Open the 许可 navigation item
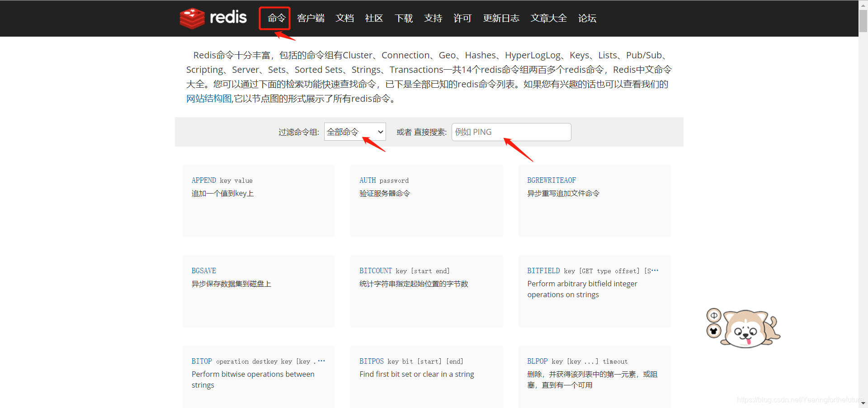This screenshot has width=868, height=408. (462, 18)
